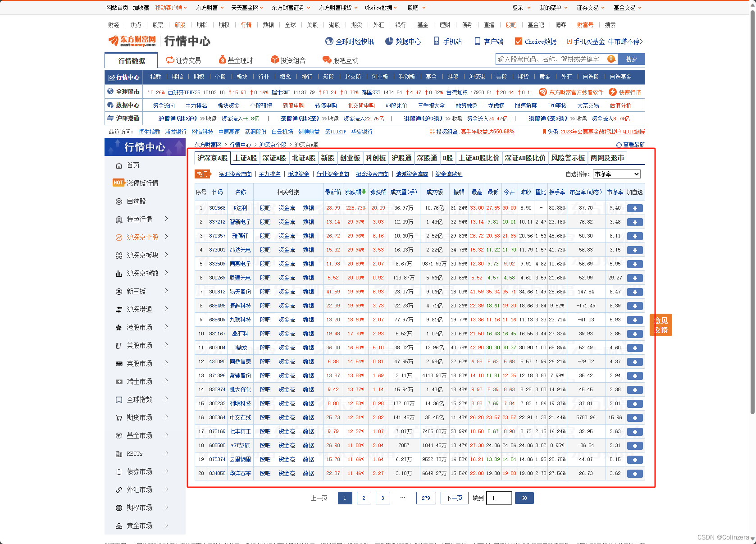Image resolution: width=756 pixels, height=544 pixels.
Task: Open 数据 link for 中文在线
Action: pos(308,418)
